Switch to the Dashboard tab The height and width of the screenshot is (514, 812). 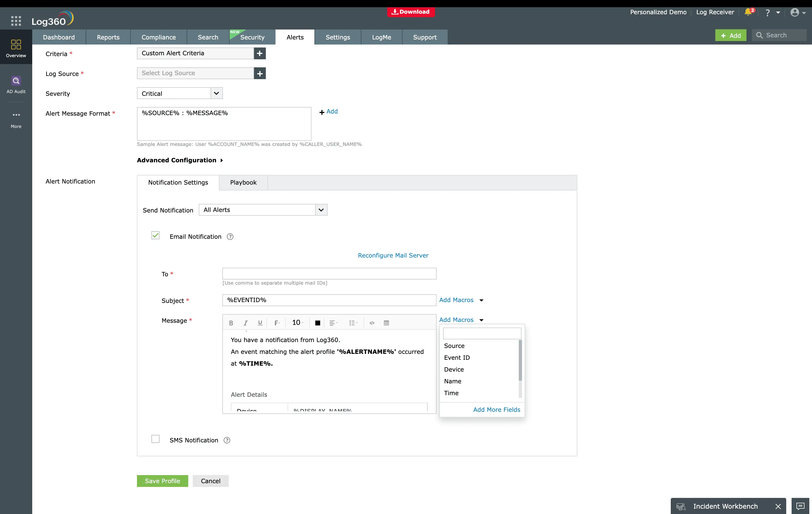(x=59, y=37)
